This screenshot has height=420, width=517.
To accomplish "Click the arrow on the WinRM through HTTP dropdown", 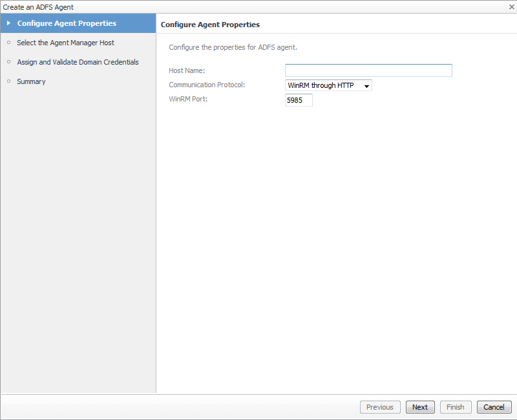I will [x=366, y=86].
